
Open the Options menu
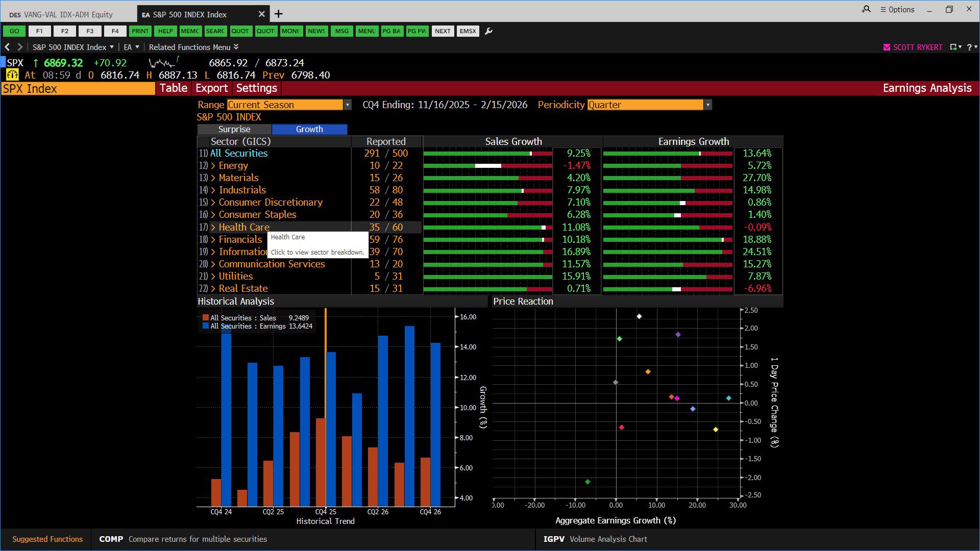click(897, 9)
